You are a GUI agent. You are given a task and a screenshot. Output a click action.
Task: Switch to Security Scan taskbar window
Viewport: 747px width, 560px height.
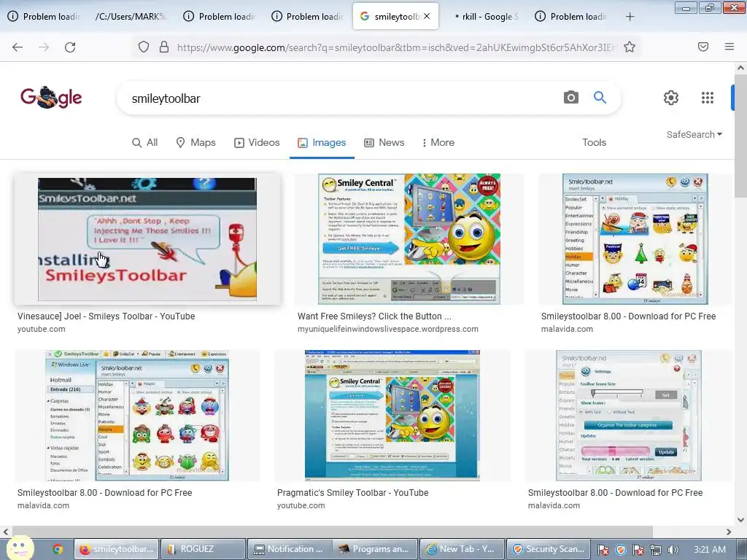click(549, 549)
